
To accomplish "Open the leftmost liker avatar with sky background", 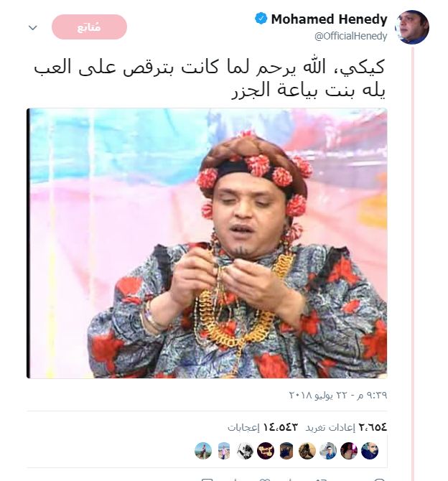I will click(x=203, y=451).
